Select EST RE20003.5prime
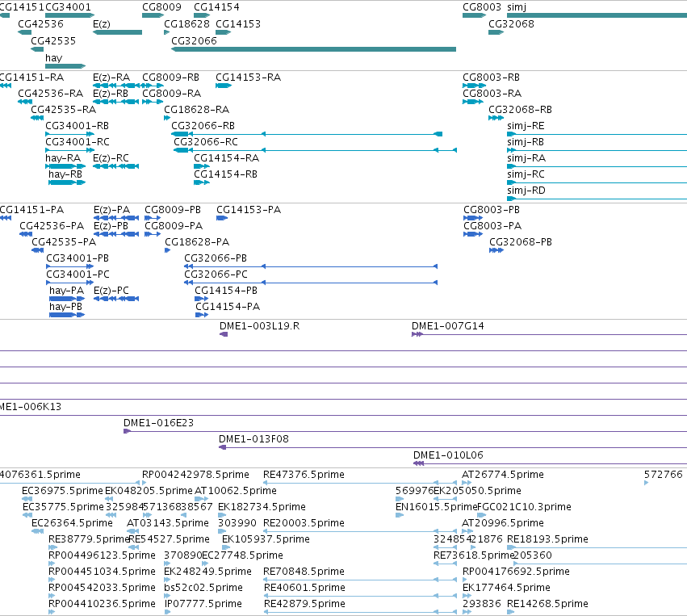687x616 pixels. click(304, 523)
